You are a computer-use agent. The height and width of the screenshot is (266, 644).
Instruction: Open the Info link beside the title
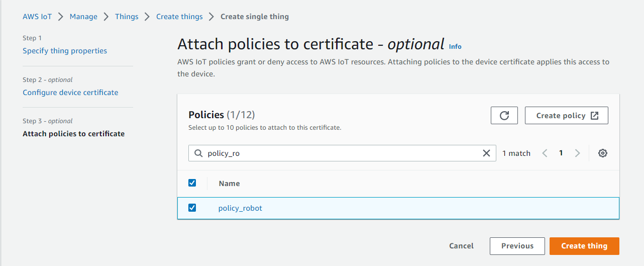(455, 46)
